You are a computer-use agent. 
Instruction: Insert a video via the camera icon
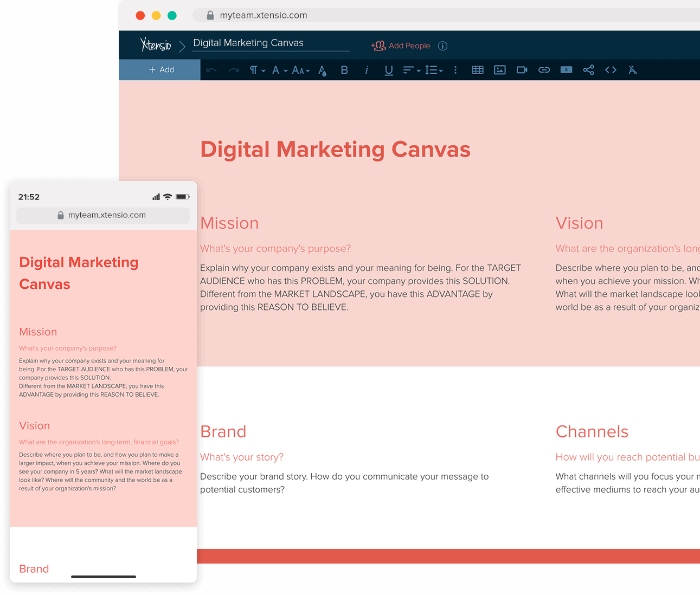pos(522,70)
